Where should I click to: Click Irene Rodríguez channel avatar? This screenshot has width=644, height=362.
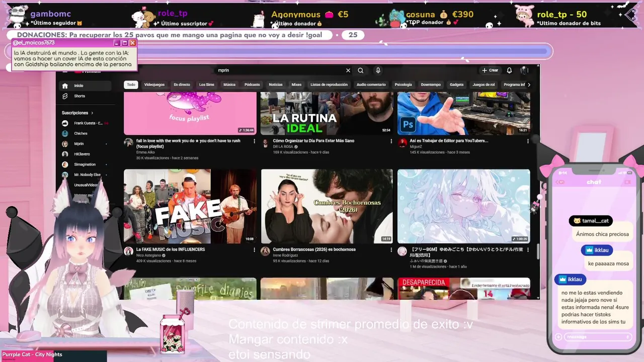(265, 251)
